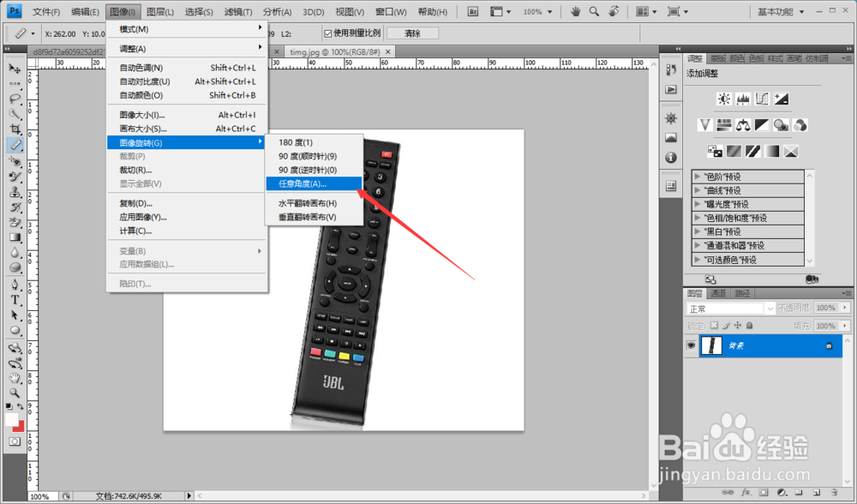This screenshot has width=857, height=504.
Task: Select the Hand tool in the toolbox
Action: coord(15,378)
